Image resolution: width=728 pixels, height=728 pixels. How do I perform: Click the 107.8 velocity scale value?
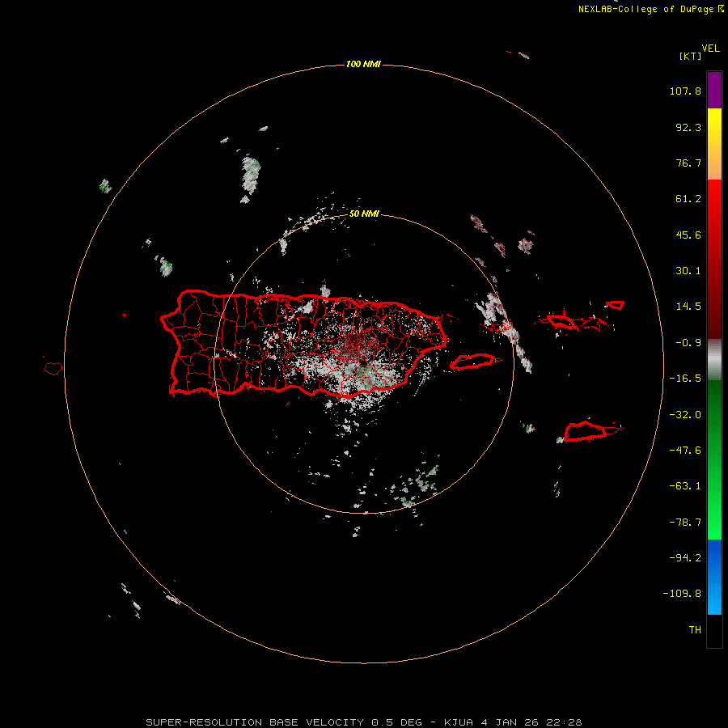click(x=685, y=91)
